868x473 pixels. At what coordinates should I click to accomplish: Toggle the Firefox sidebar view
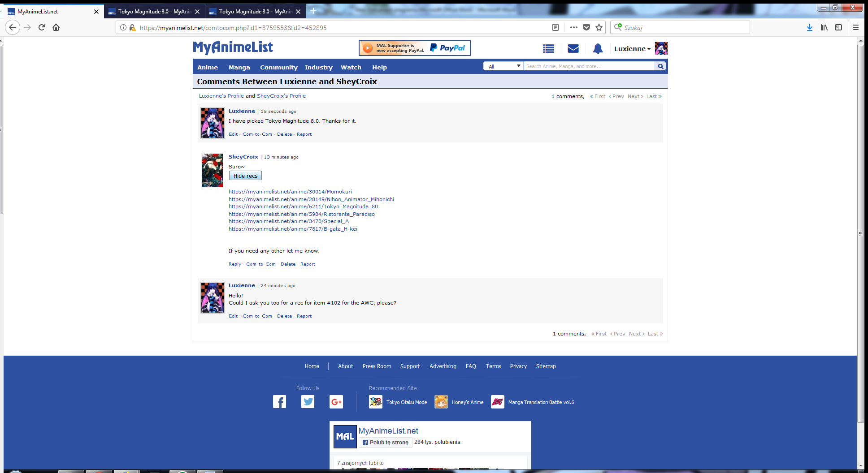[838, 27]
